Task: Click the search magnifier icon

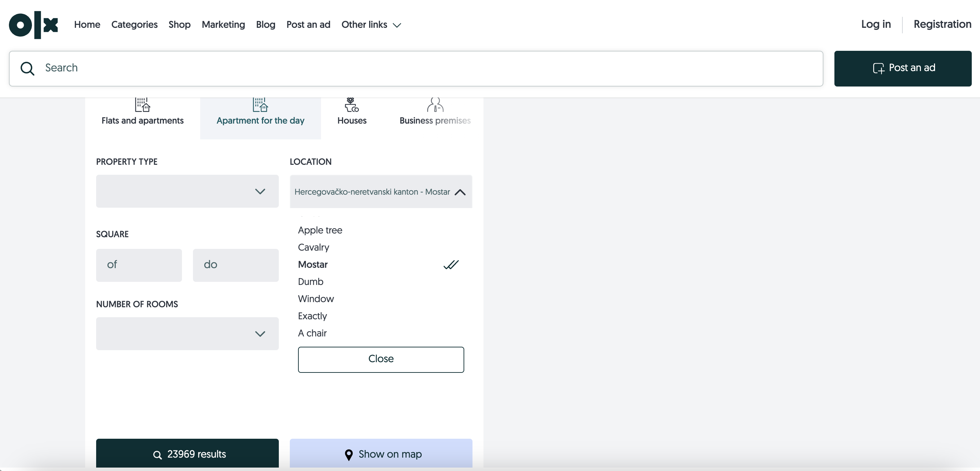Action: pos(27,68)
